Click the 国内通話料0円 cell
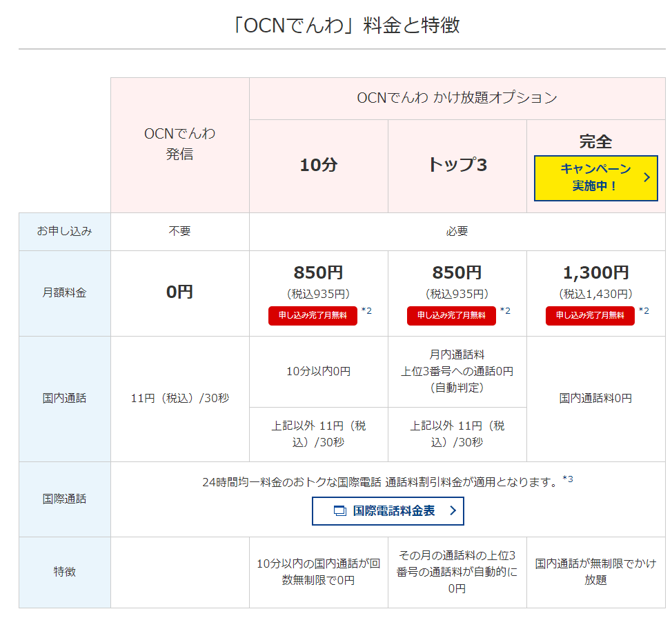Screen dimensions: 672x618 (595, 399)
